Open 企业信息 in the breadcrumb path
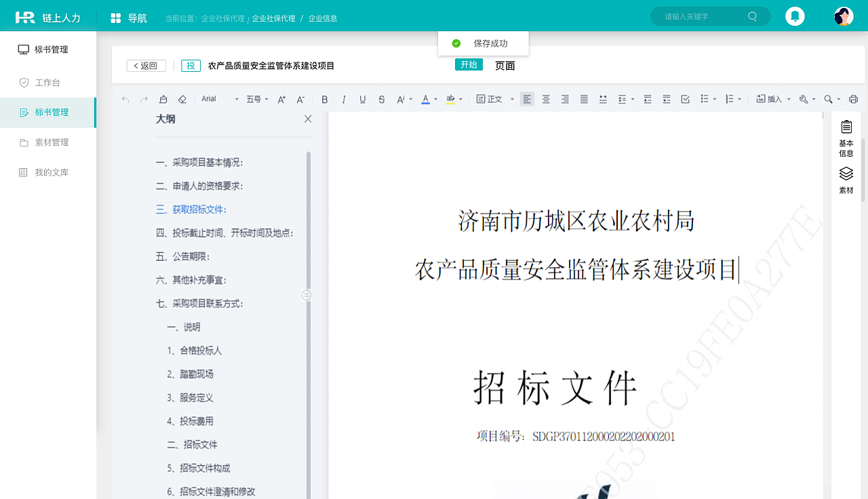Screen dimensions: 868x499 coord(323,18)
